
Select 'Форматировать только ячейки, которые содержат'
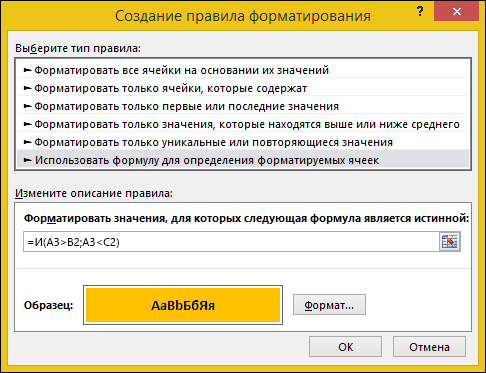(x=243, y=88)
